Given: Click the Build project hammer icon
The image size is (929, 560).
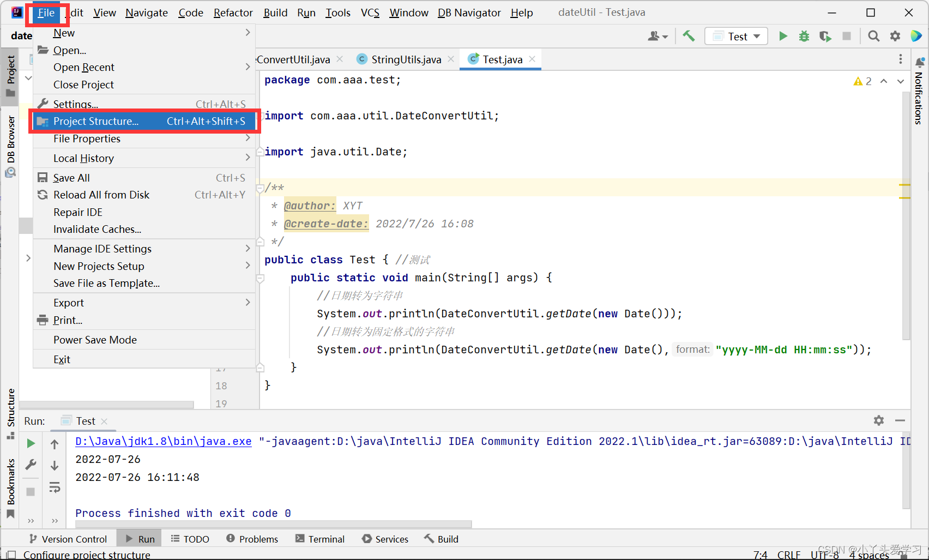Looking at the screenshot, I should (689, 36).
